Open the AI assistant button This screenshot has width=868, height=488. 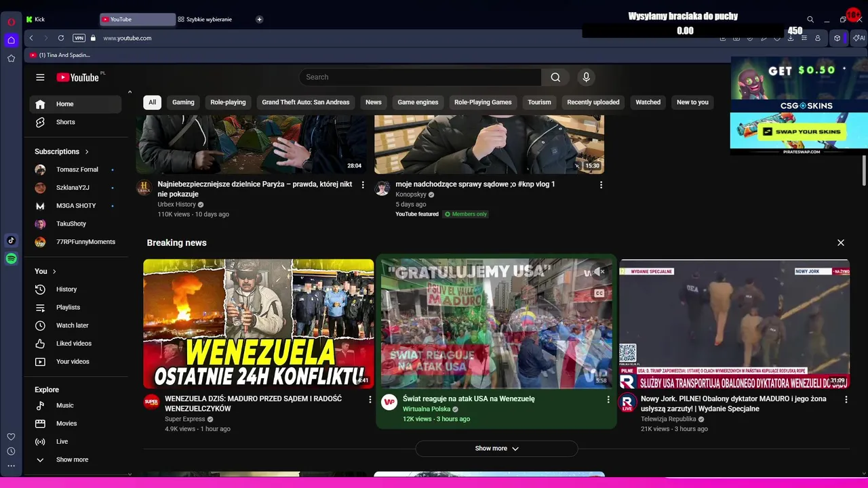[x=859, y=38]
